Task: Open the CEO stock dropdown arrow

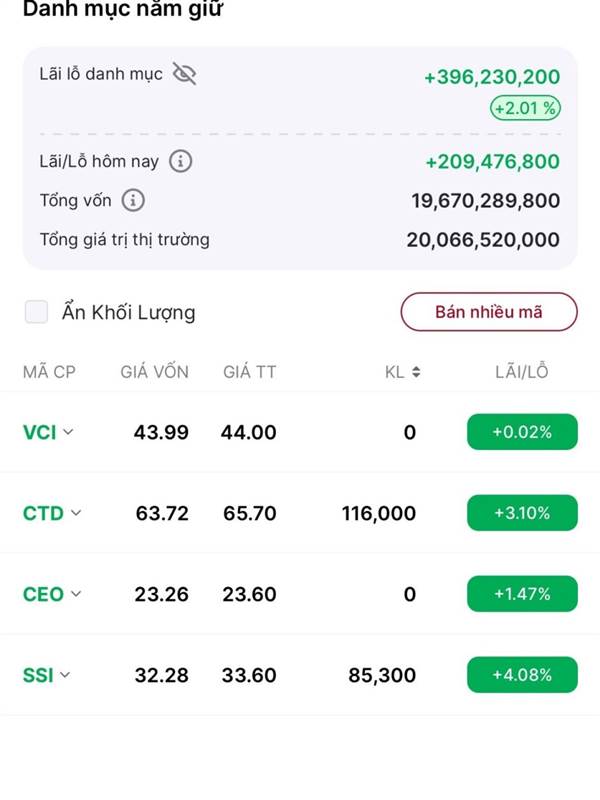Action: (x=76, y=594)
